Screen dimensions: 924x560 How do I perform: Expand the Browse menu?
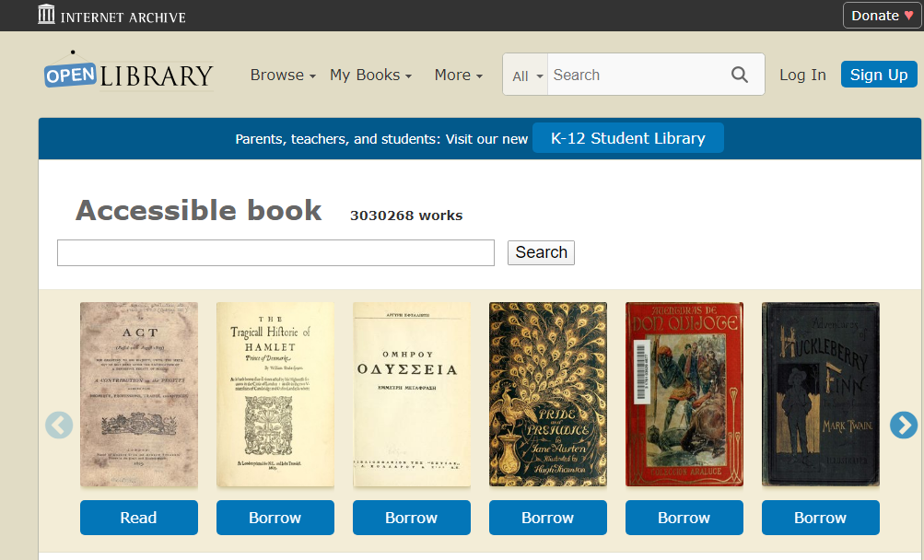coord(283,76)
